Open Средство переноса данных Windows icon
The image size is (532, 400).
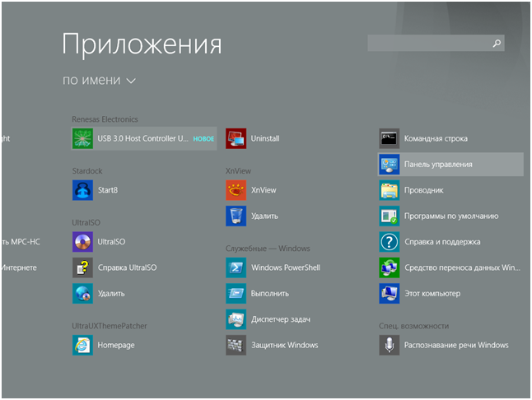390,267
